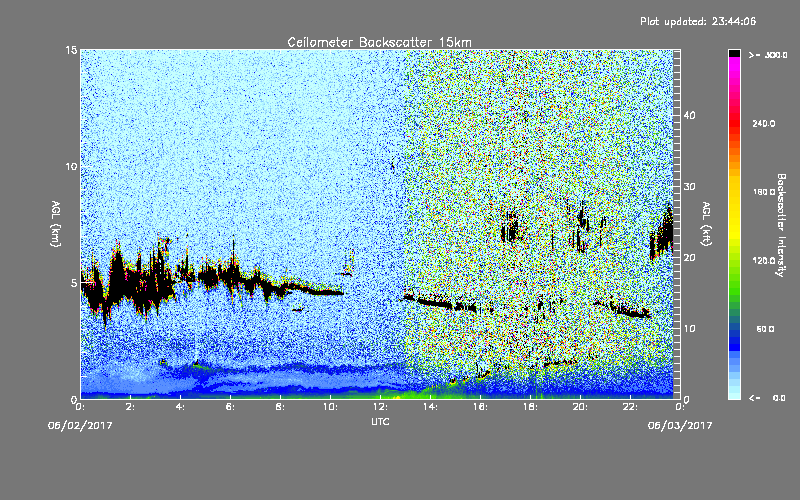Click the 10: hour tick on time axis
This screenshot has height=500, width=800.
(331, 407)
